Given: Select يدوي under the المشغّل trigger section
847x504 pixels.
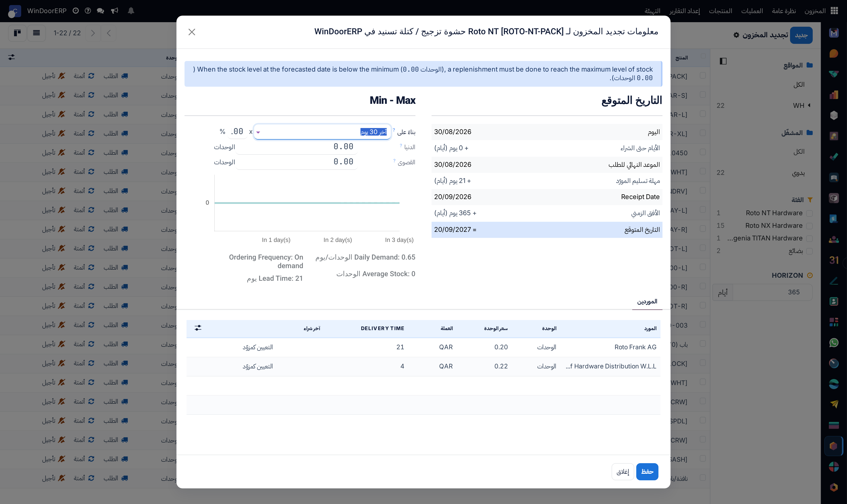Looking at the screenshot, I should 798,173.
